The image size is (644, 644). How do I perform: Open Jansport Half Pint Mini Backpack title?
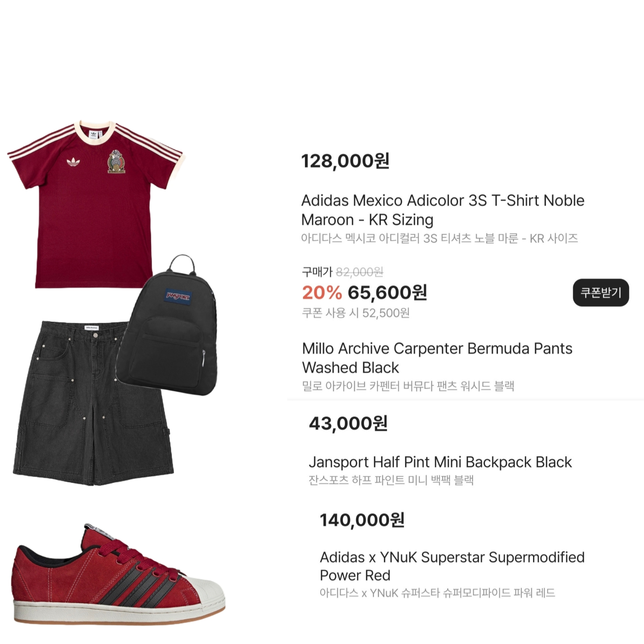point(440,462)
